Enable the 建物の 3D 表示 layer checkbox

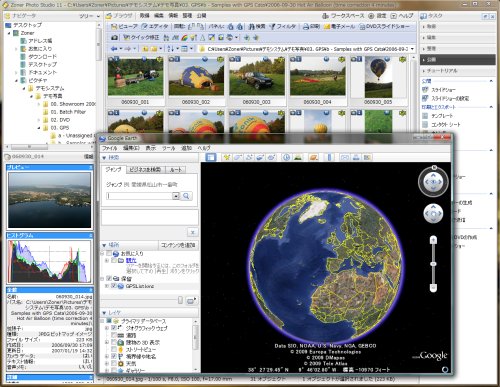[x=114, y=342]
